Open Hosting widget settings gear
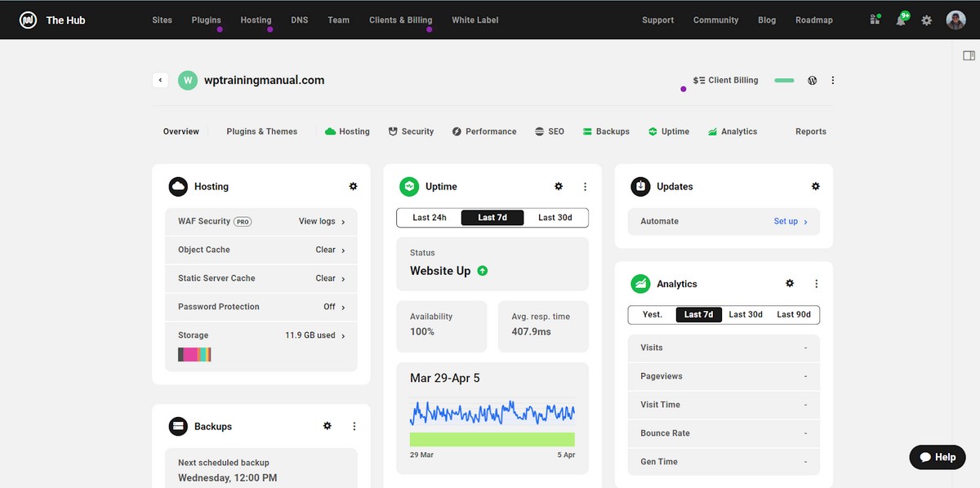Image resolution: width=980 pixels, height=488 pixels. 353,186
